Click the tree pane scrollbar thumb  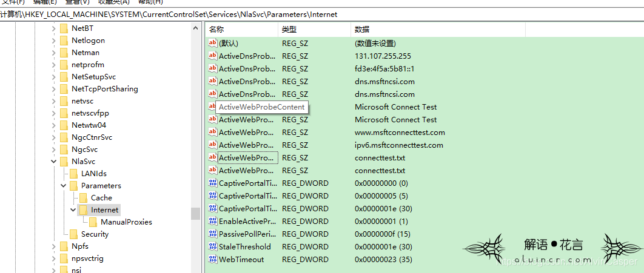196,214
